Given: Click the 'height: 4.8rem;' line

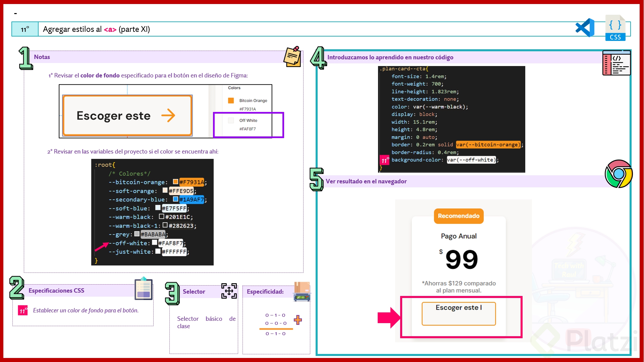Looking at the screenshot, I should [x=414, y=130].
